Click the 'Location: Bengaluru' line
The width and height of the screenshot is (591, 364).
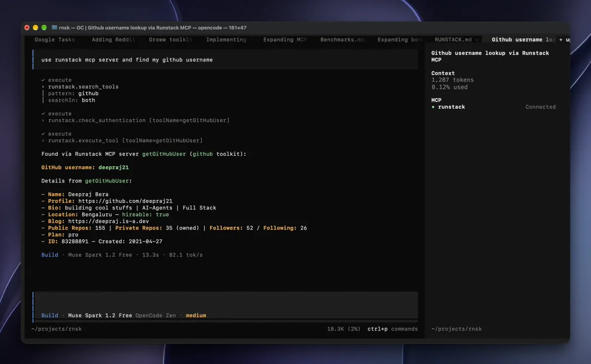tap(105, 215)
